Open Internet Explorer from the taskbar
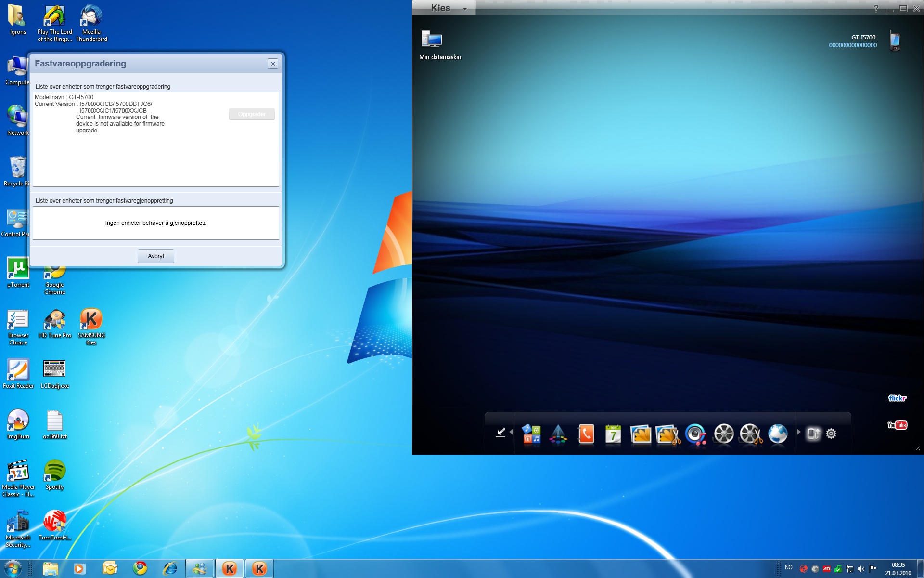The height and width of the screenshot is (578, 924). tap(170, 569)
